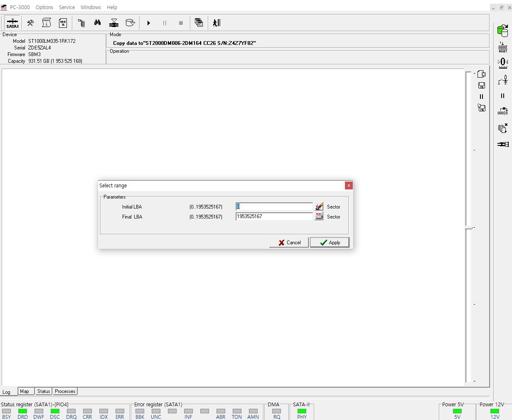
Task: Click the serial number ZDE5ZAL4
Action: (x=39, y=48)
